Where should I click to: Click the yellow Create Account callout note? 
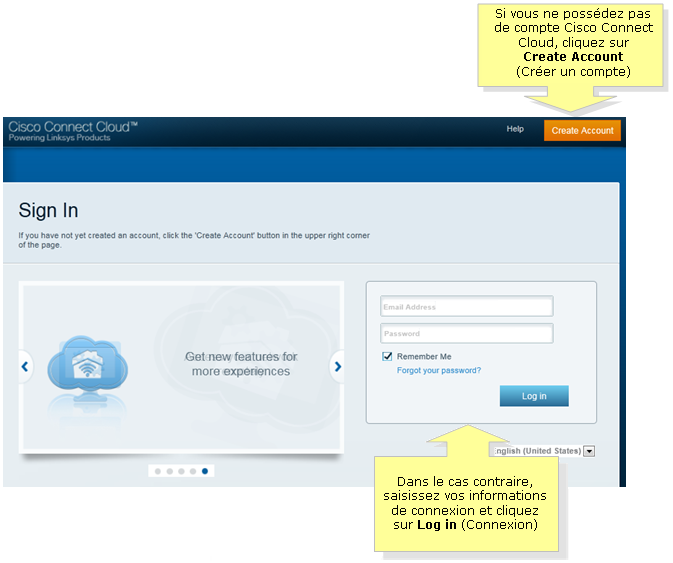tap(573, 43)
